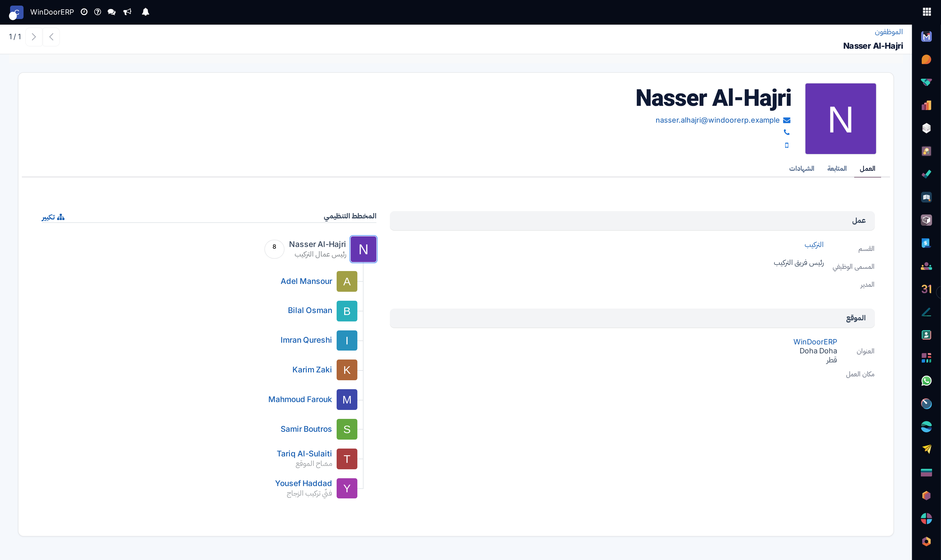The image size is (941, 560).
Task: Open Mahmoud Farouk in org chart
Action: (x=300, y=400)
